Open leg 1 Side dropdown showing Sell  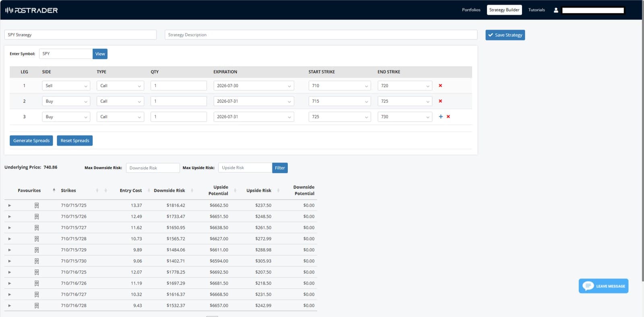coord(66,86)
